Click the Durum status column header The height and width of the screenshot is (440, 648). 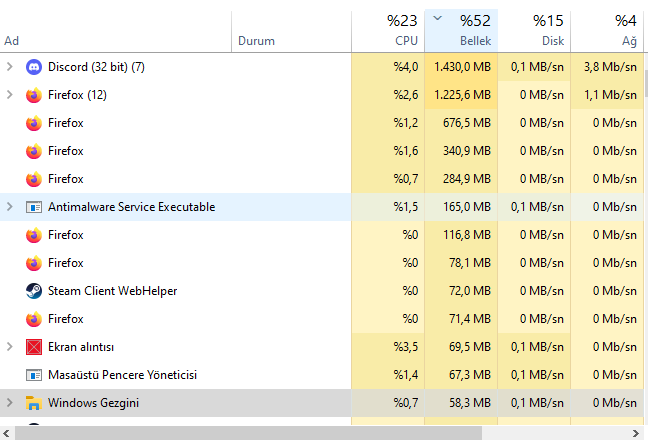257,41
